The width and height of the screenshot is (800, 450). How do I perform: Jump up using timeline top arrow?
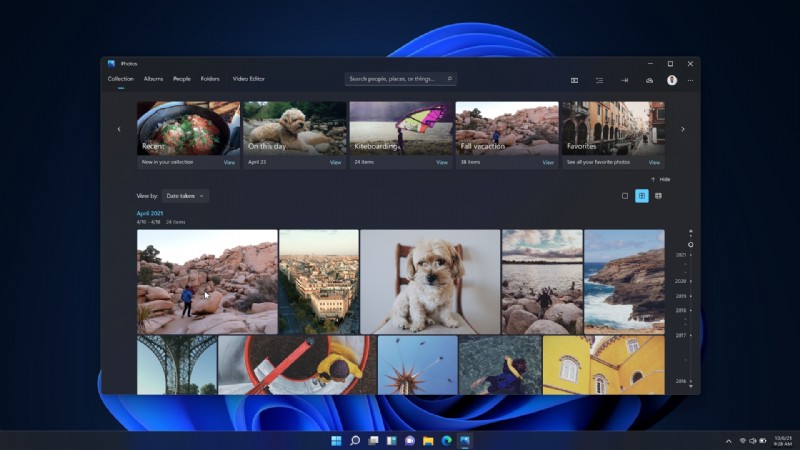pyautogui.click(x=691, y=232)
